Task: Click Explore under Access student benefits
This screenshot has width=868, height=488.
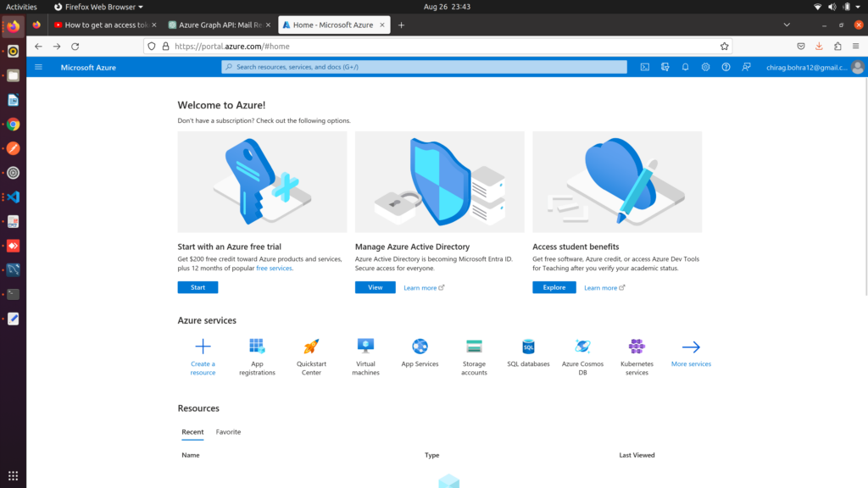Action: [x=554, y=287]
